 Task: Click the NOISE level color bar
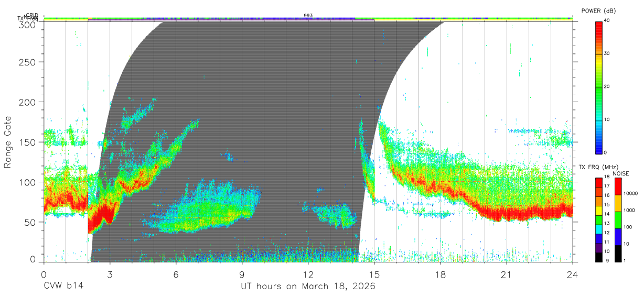click(x=618, y=220)
